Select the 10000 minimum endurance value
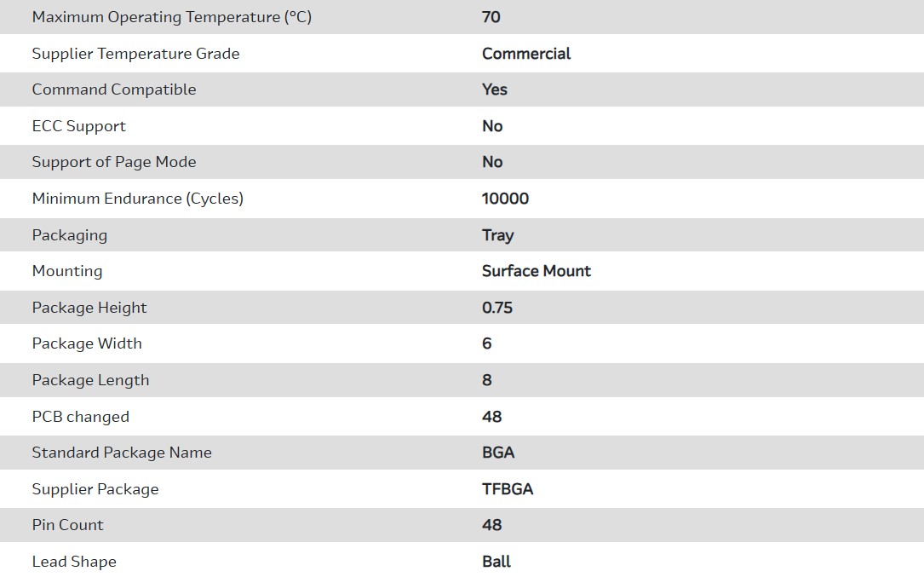The image size is (924, 577). (x=505, y=199)
